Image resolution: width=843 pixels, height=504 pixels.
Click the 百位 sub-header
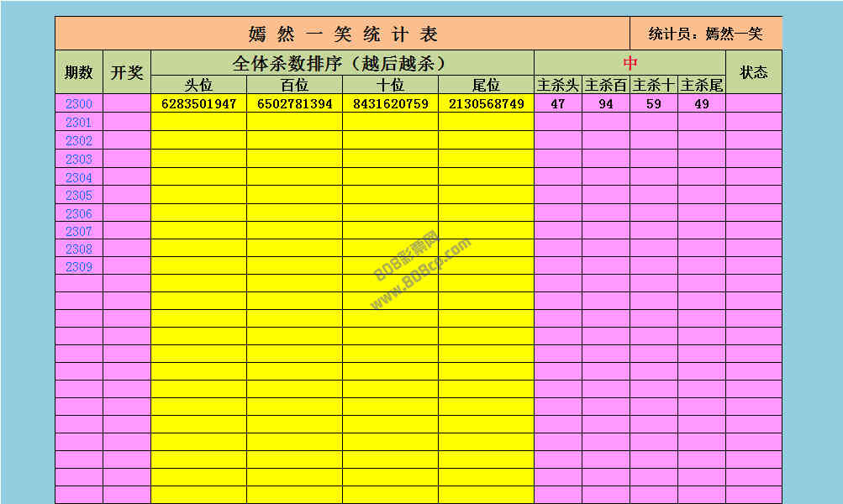[x=294, y=85]
